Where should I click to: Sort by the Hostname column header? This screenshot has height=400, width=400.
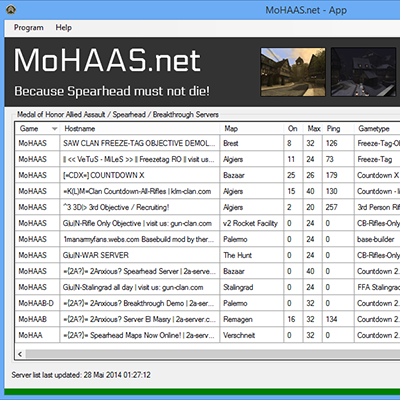140,129
